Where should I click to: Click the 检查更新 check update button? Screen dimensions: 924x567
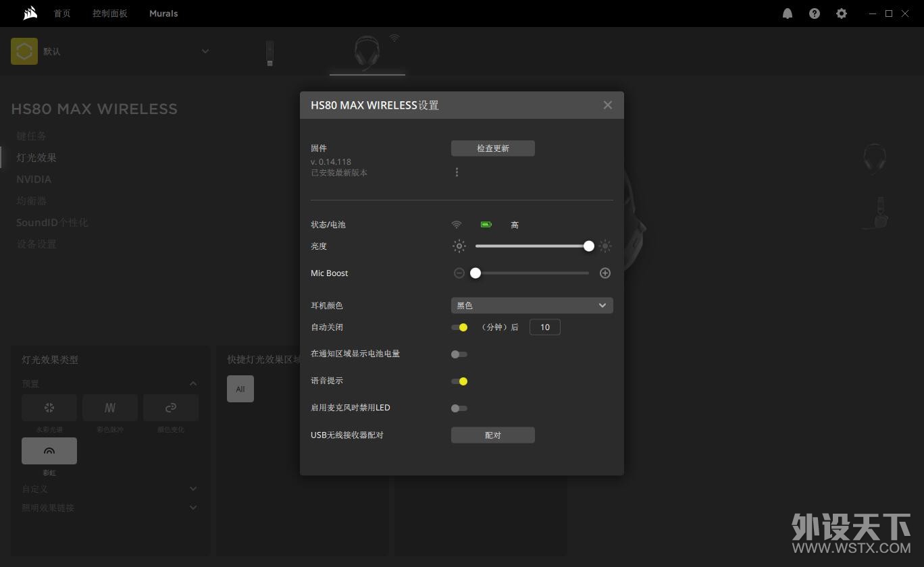pos(493,148)
